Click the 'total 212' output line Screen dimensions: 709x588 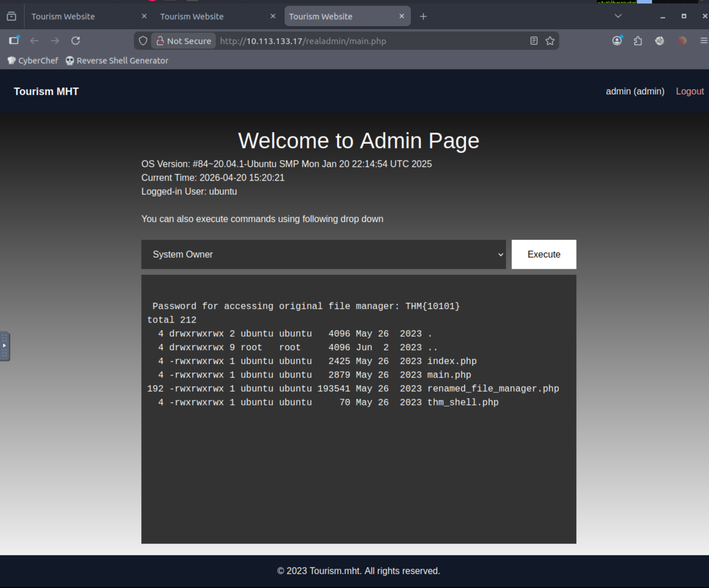[x=172, y=320]
